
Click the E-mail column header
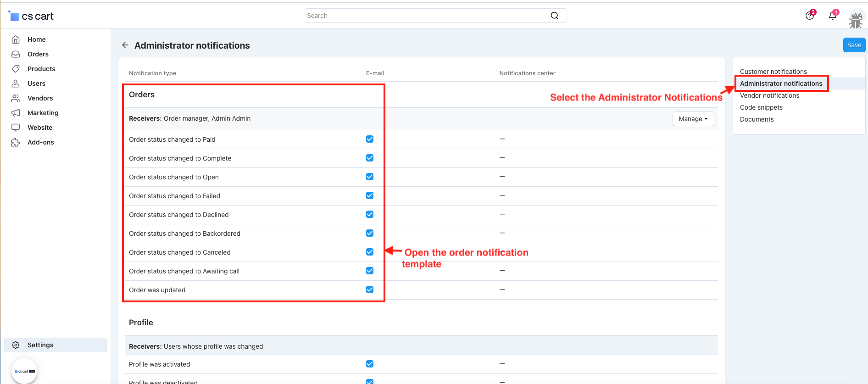375,73
